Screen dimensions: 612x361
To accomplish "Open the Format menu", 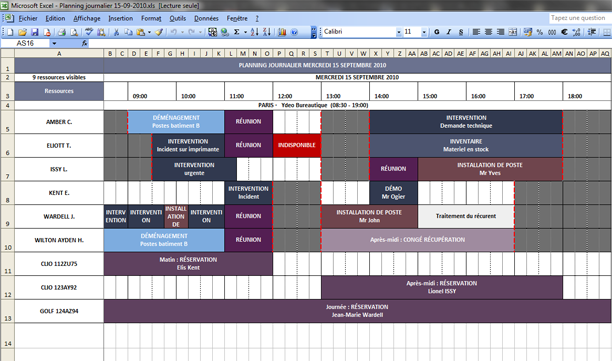I will [x=151, y=18].
